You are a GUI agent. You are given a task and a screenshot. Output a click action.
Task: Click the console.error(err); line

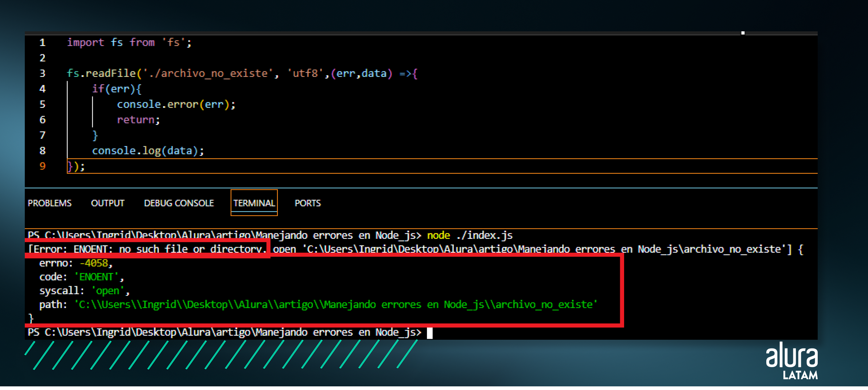[176, 105]
